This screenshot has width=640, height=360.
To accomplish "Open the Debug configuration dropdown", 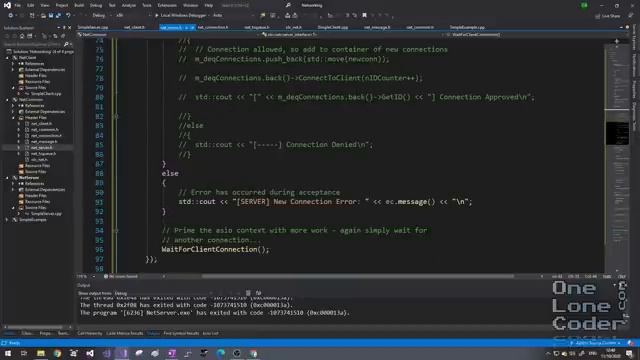I will tap(101, 16).
